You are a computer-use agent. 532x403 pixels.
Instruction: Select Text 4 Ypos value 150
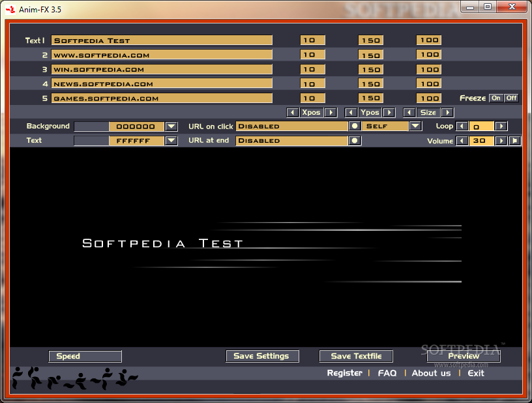371,83
